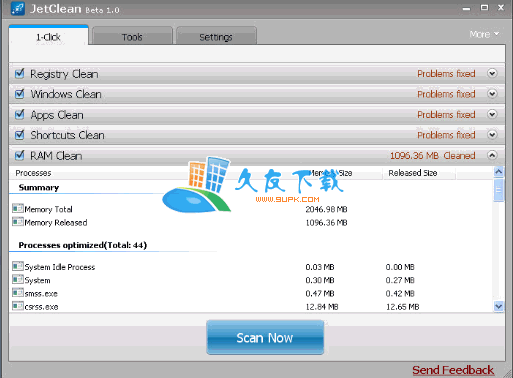The width and height of the screenshot is (513, 378).
Task: Click the Memory Total row icon
Action: click(18, 208)
